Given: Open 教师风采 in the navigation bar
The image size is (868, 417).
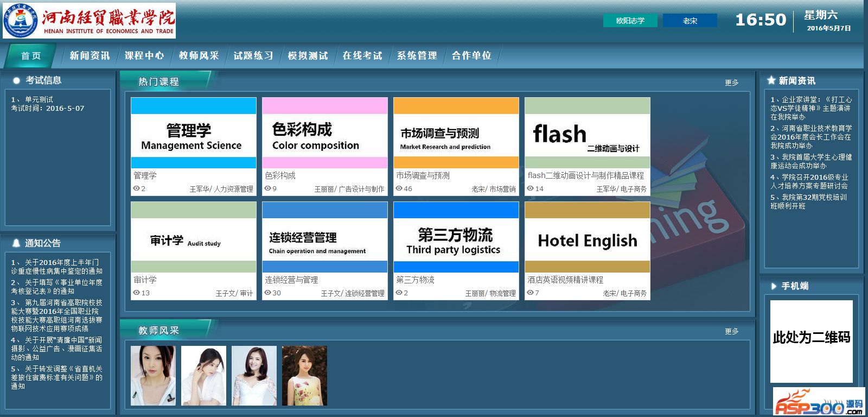Looking at the screenshot, I should click(199, 55).
